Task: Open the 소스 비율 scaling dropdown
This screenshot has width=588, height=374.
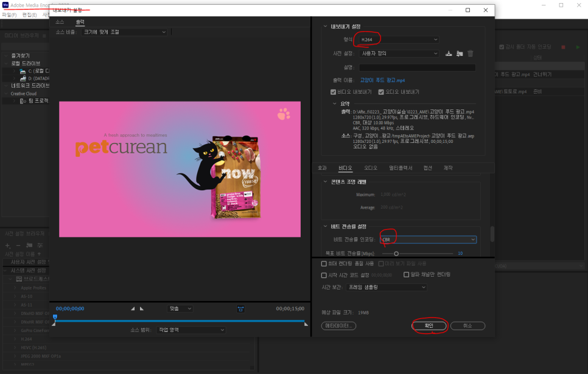Action: pyautogui.click(x=124, y=32)
